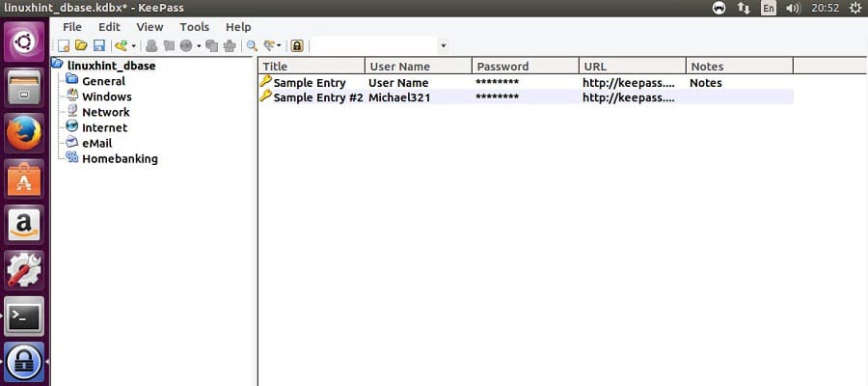Expand the Open URL dropdown arrow
Screen dimensions: 868x386
(199, 46)
